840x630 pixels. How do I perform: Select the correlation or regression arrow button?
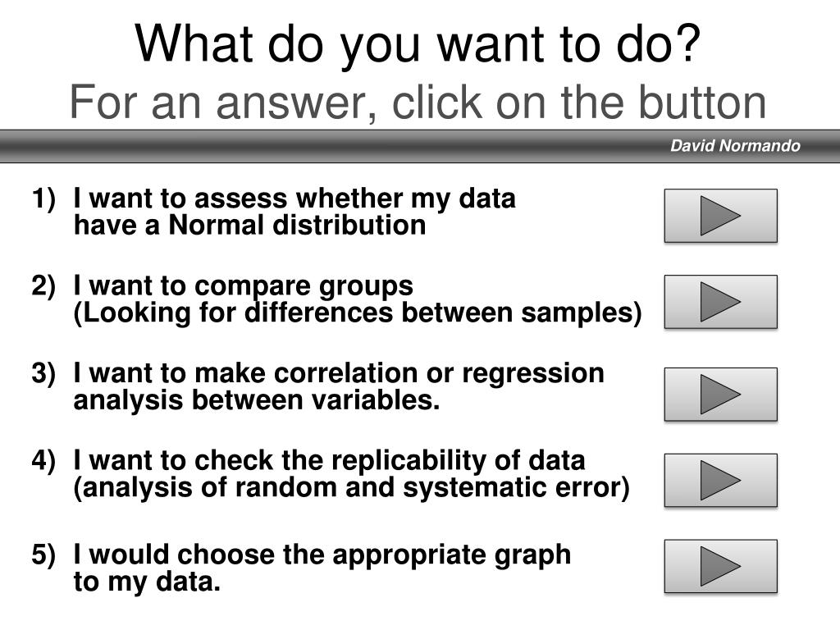[720, 395]
